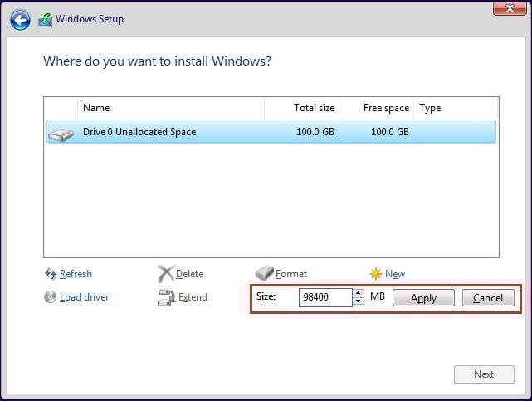Sort by the Type column header
The height and width of the screenshot is (401, 532).
(456, 108)
